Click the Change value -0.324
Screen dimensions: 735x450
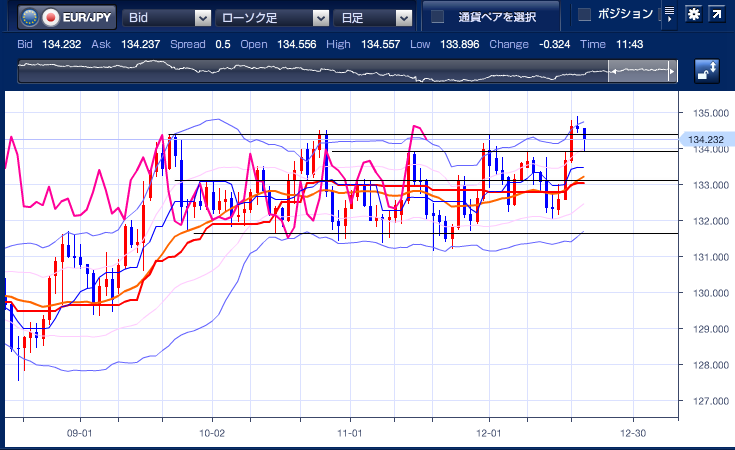click(x=555, y=45)
